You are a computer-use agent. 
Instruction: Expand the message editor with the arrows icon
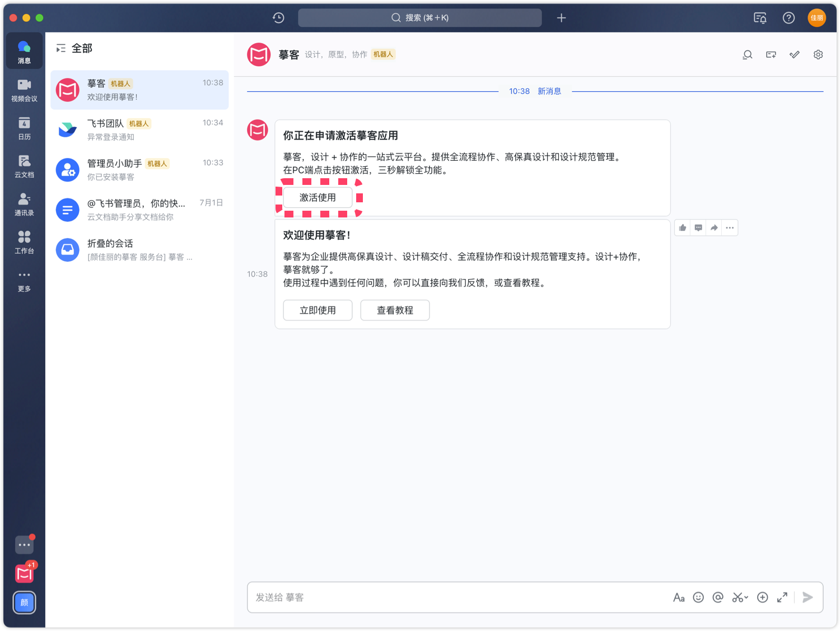[782, 597]
